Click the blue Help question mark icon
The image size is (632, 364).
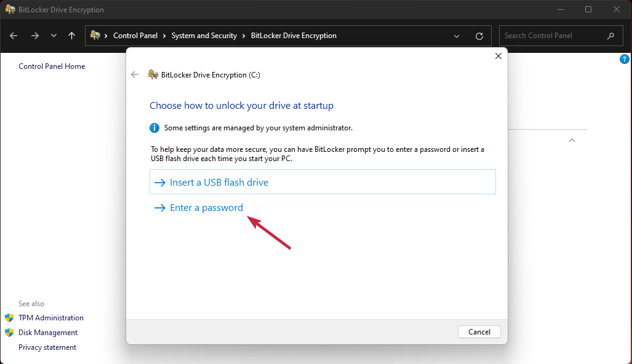point(625,58)
